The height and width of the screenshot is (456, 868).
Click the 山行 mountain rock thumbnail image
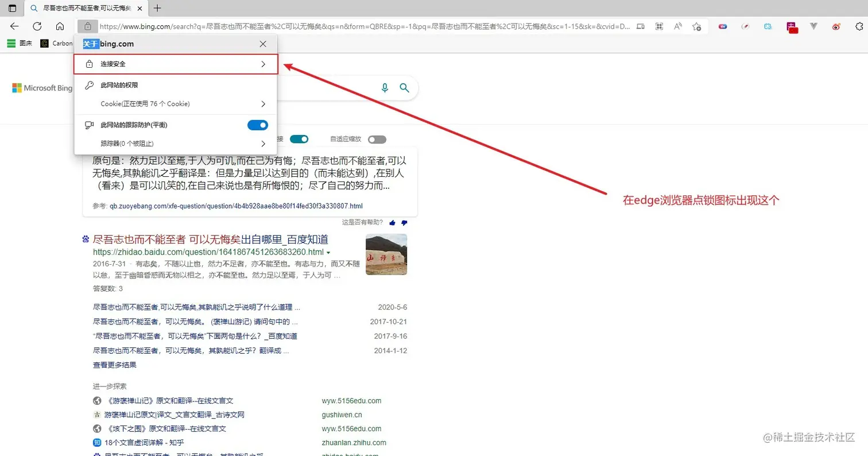386,255
